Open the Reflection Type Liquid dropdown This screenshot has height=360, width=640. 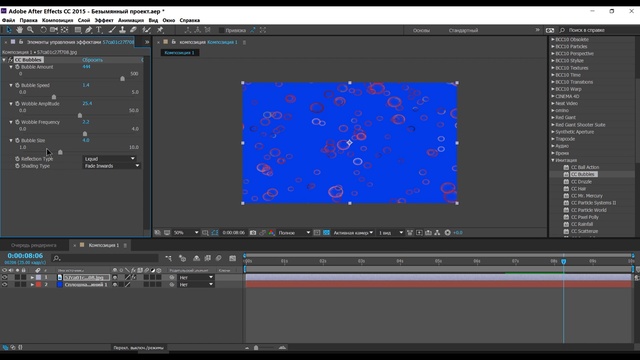109,159
